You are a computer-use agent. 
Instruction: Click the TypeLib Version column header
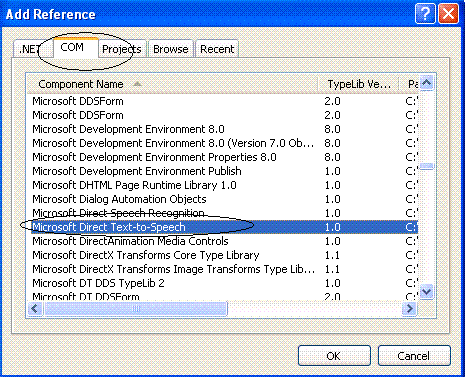pyautogui.click(x=358, y=84)
